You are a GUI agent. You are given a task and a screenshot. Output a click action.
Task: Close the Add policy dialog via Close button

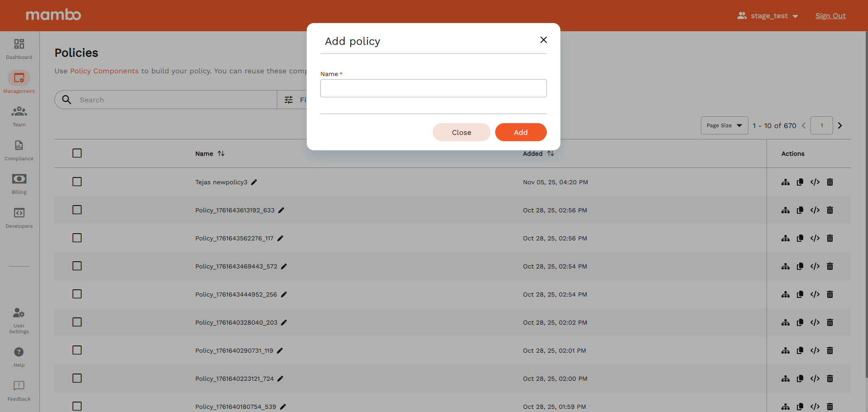(461, 132)
